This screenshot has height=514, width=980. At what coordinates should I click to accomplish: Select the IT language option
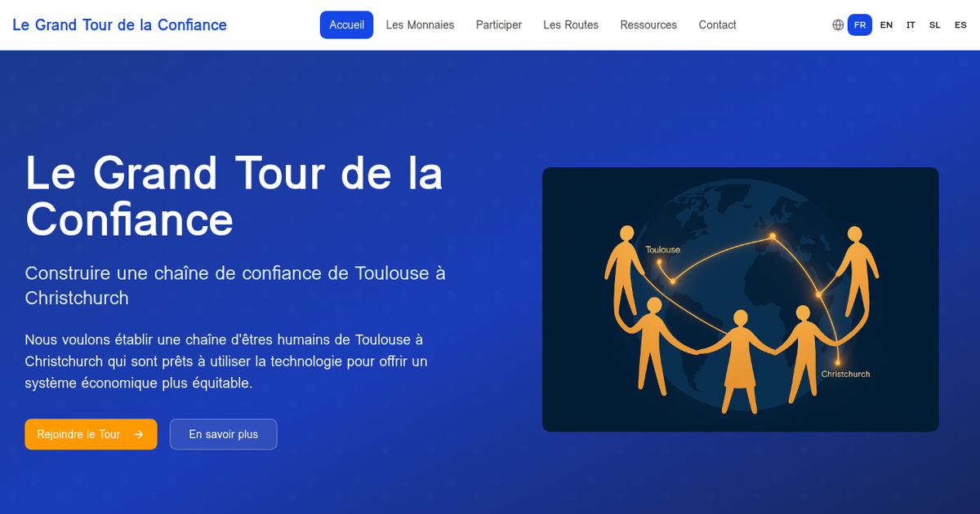pyautogui.click(x=911, y=25)
